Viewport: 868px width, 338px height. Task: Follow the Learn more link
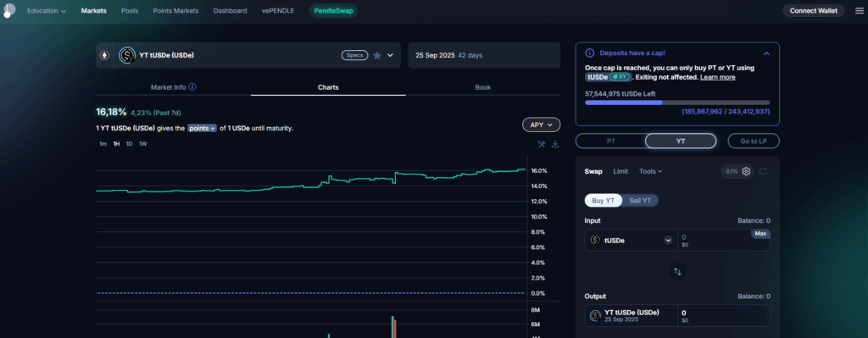click(x=717, y=77)
